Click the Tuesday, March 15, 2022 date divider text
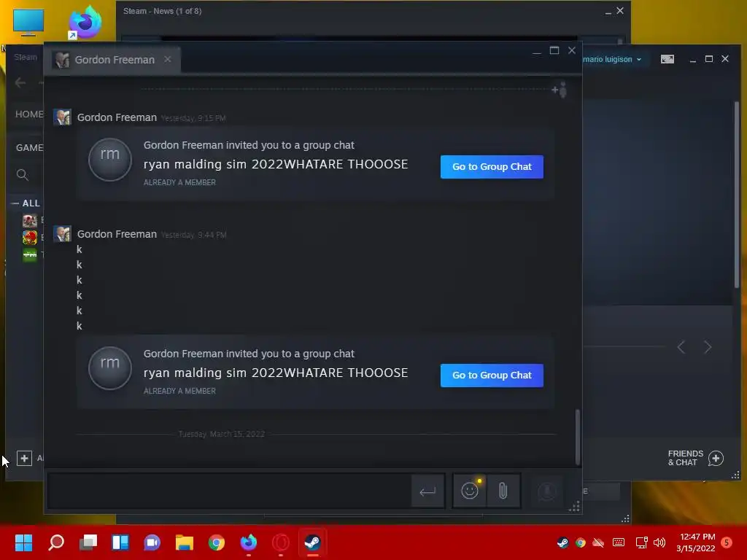The image size is (747, 560). [x=222, y=434]
